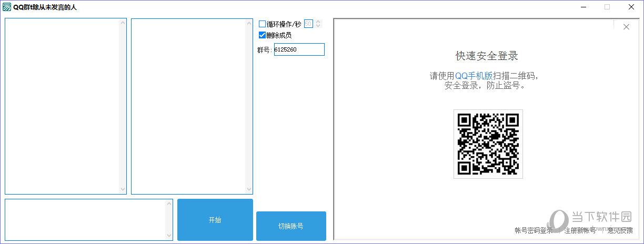This screenshot has width=644, height=244.
Task: Open the 注册新帐号 link
Action: point(580,230)
